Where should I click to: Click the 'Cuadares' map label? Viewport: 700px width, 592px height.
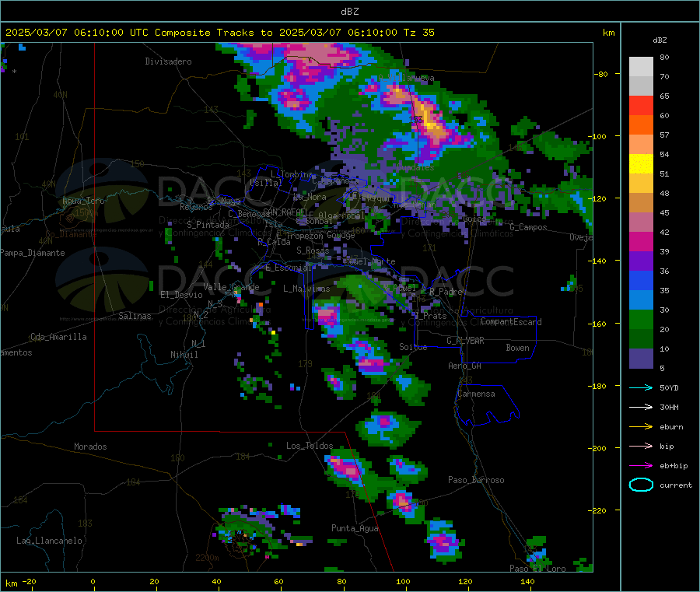(x=415, y=167)
